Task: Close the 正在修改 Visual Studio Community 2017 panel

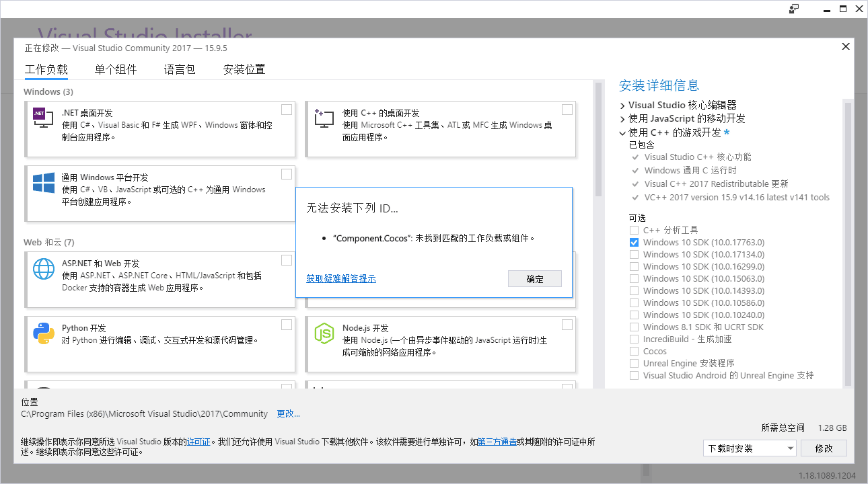Action: (846, 46)
